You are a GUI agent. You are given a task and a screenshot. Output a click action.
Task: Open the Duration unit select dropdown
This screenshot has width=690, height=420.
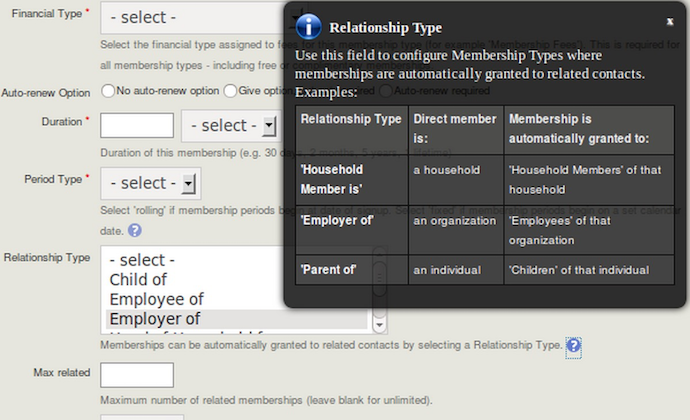[x=229, y=126]
